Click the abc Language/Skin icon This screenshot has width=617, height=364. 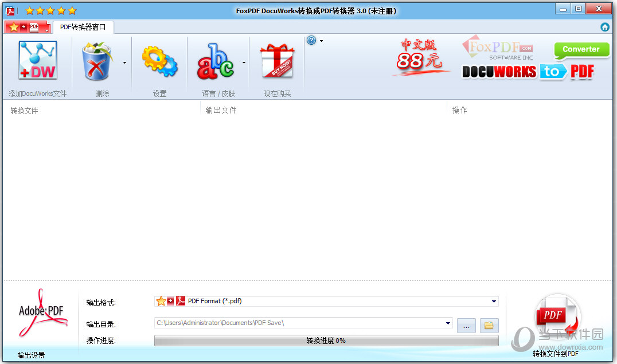[x=216, y=61]
